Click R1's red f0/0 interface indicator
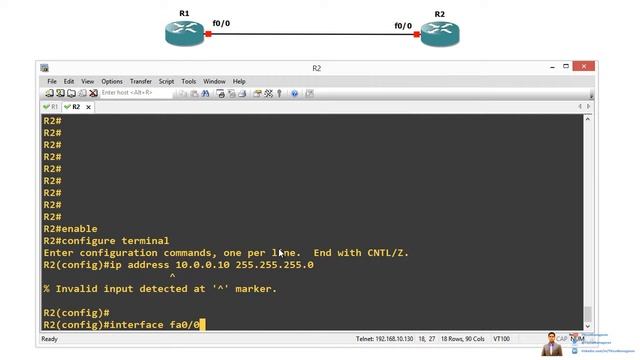Viewport: 640px width, 360px height. (x=208, y=34)
